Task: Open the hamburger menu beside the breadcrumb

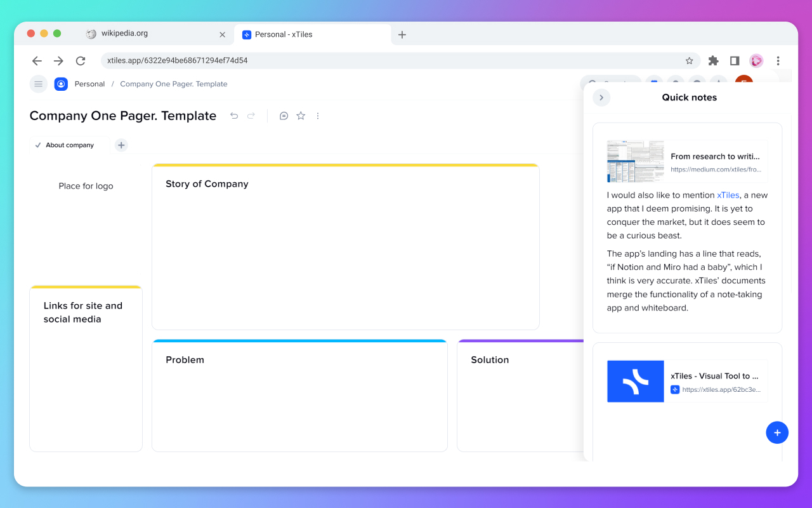Action: tap(38, 83)
